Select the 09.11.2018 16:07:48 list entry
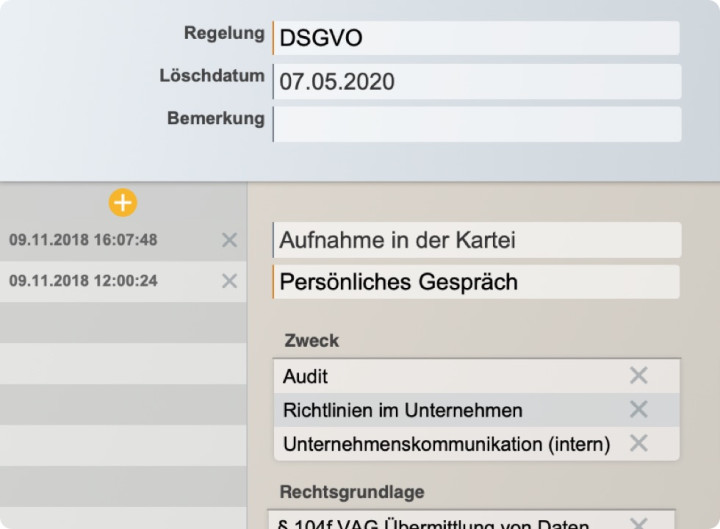This screenshot has width=720, height=529. click(84, 240)
